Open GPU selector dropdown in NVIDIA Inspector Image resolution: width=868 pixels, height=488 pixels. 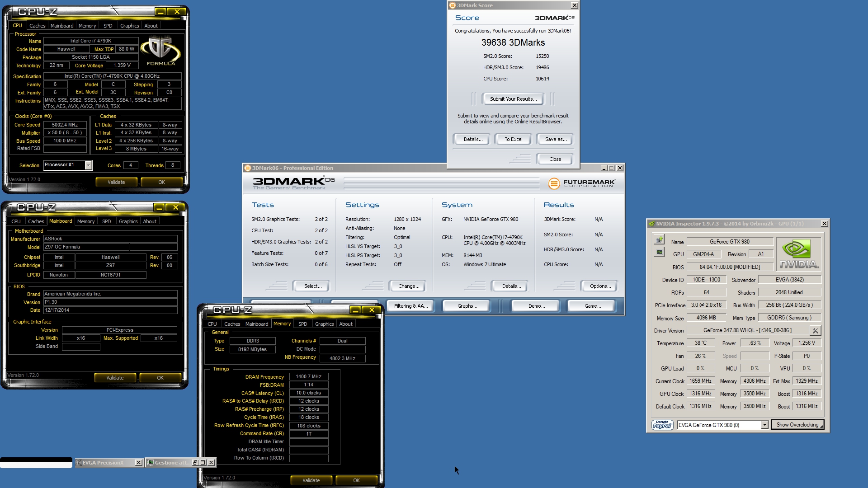pos(764,425)
